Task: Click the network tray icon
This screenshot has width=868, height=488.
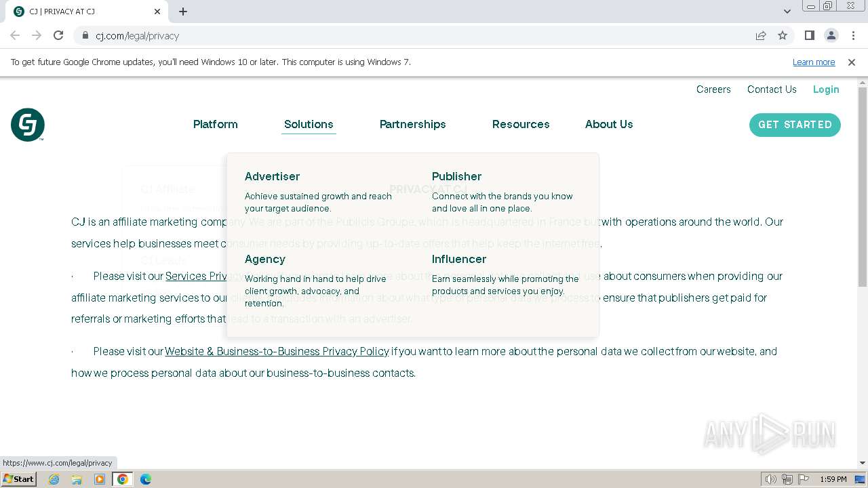Action: (787, 479)
